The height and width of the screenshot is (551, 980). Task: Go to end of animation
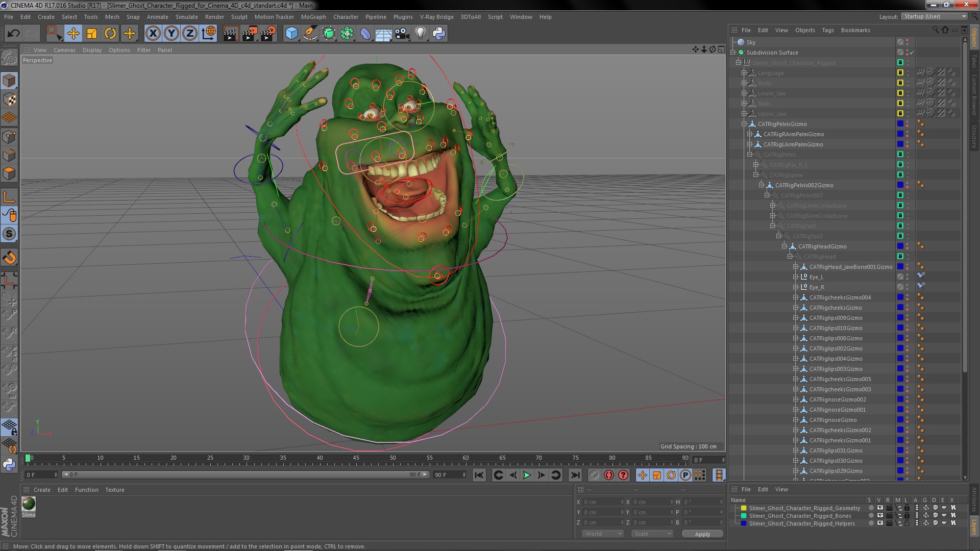pyautogui.click(x=575, y=475)
